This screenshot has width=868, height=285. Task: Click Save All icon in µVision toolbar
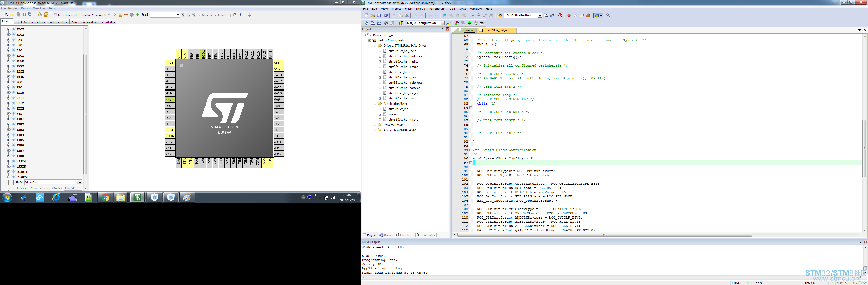coord(386,16)
